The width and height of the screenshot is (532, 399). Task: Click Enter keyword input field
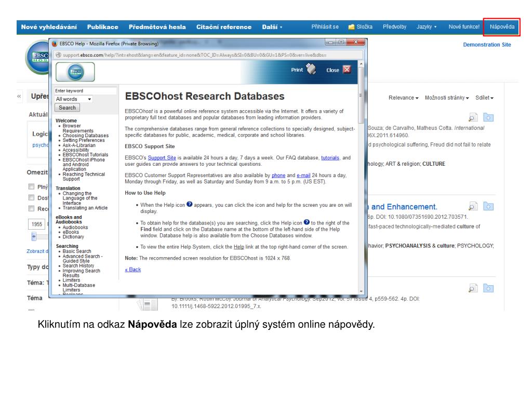coord(86,91)
